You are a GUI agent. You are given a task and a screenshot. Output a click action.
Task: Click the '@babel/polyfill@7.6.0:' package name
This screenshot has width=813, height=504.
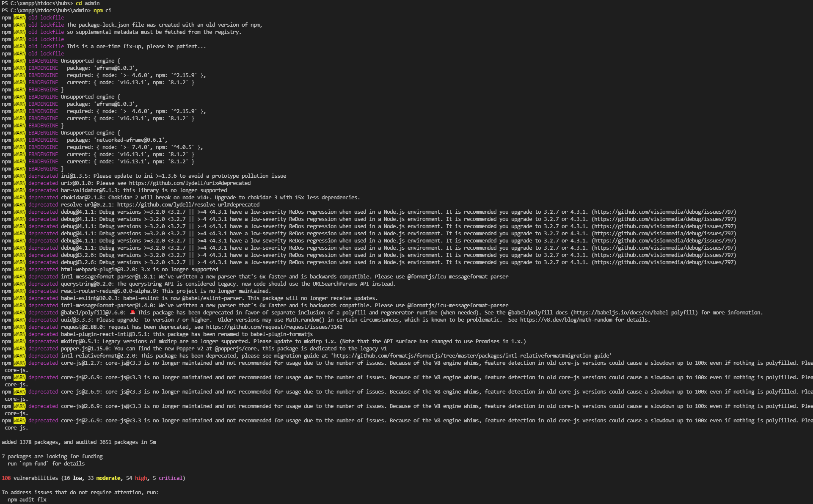click(94, 313)
